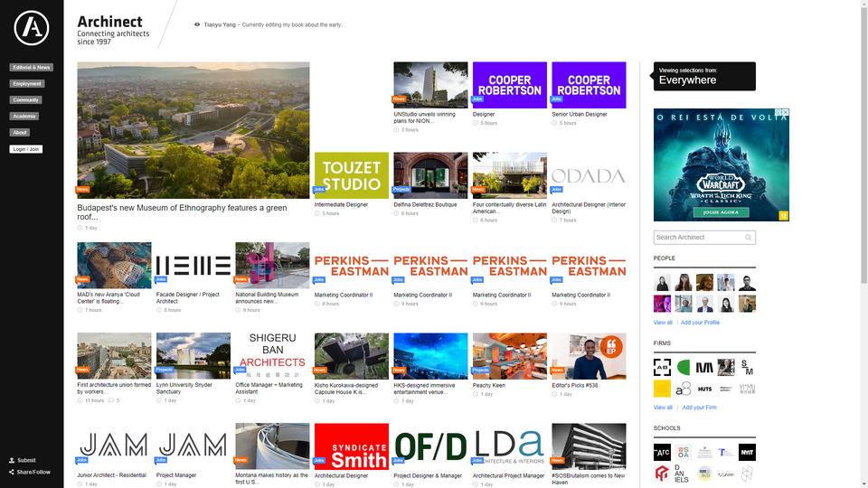Open the Budapest museum aerial photo
This screenshot has height=488, width=868.
coord(193,130)
